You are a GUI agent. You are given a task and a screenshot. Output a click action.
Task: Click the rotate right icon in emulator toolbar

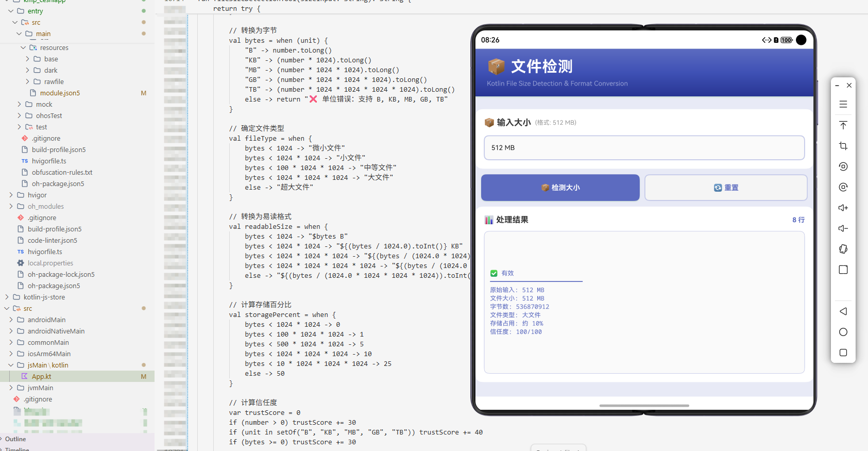point(843,187)
